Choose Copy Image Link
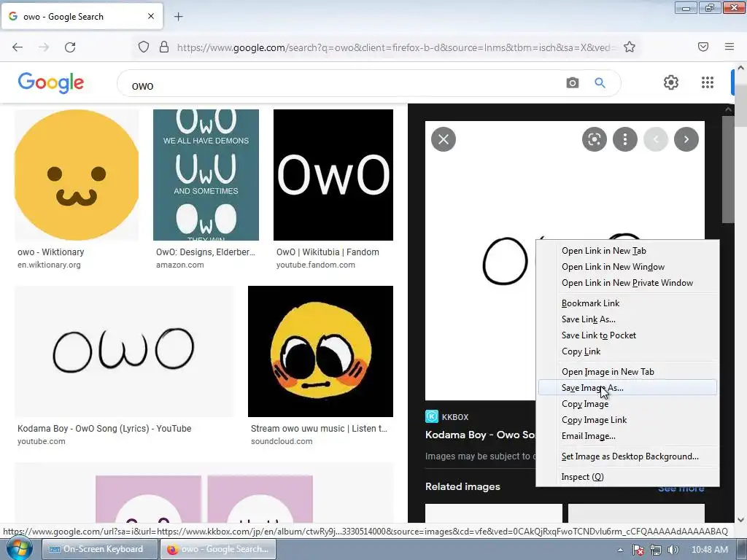This screenshot has width=747, height=560. click(627, 420)
